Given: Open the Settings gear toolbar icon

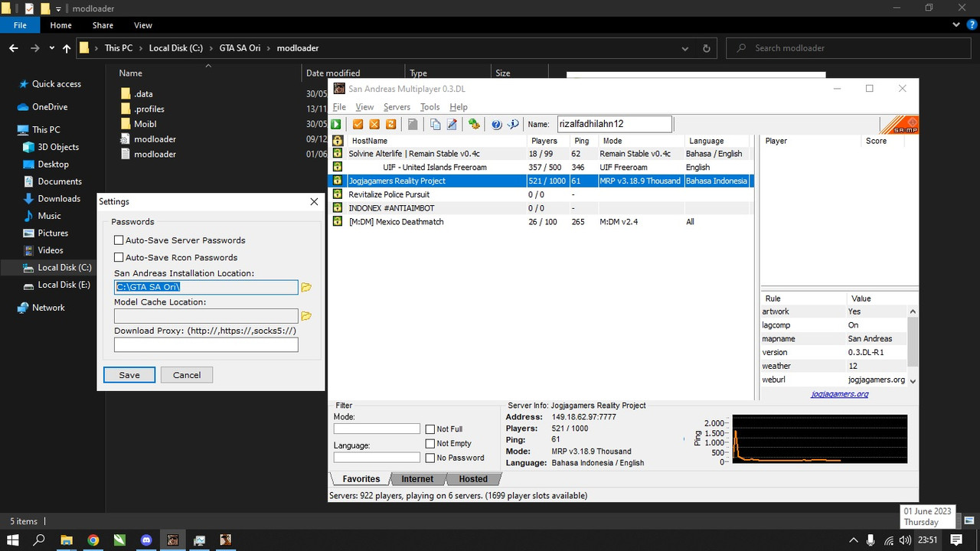Looking at the screenshot, I should [474, 124].
